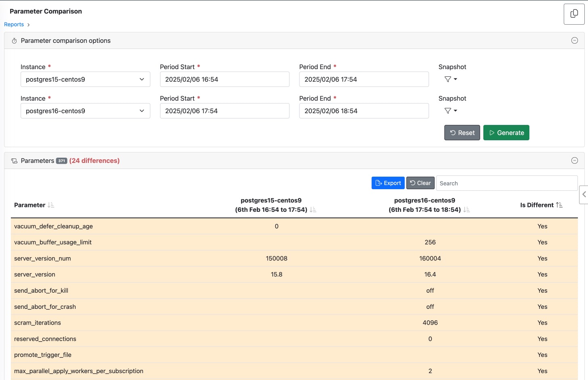Collapse the Parameters results panel
This screenshot has height=380, width=588.
575,160
